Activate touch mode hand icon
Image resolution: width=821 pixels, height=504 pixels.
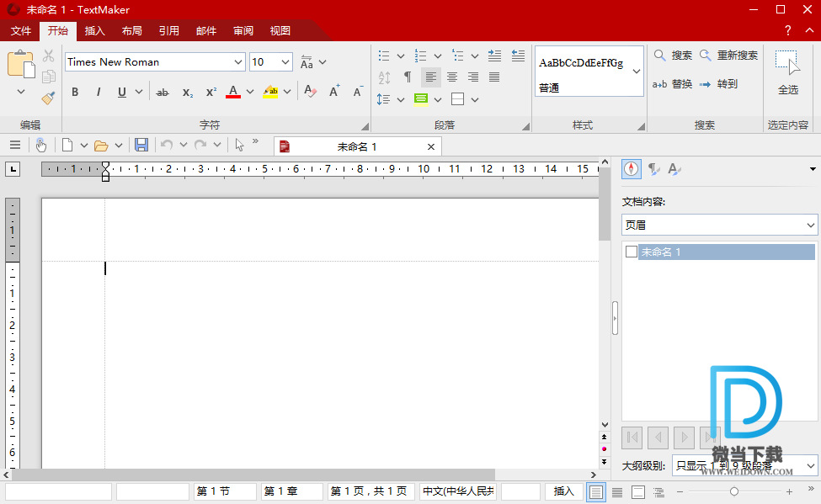tap(41, 145)
